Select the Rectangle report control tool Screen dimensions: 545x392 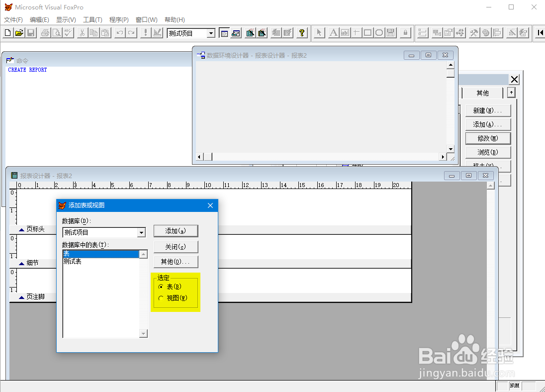pyautogui.click(x=368, y=33)
